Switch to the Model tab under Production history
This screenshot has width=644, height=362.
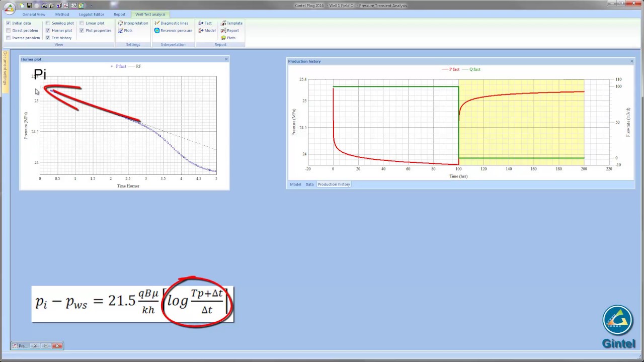[295, 185]
